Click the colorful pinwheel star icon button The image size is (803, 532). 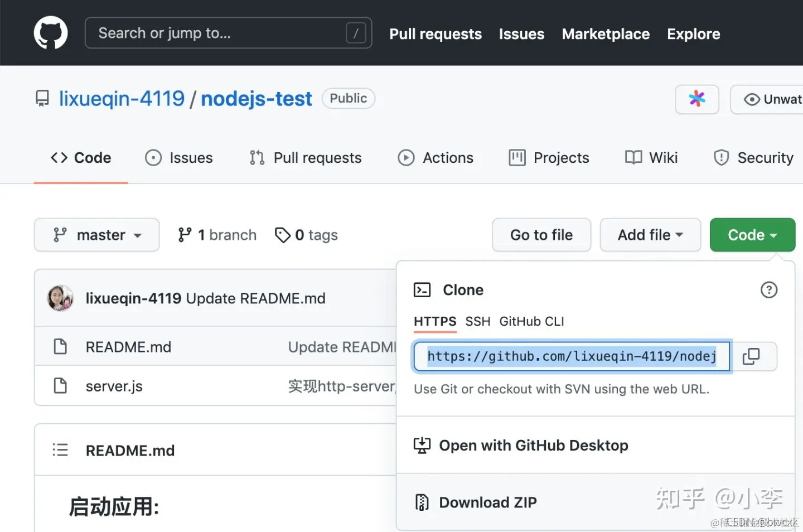tap(697, 99)
